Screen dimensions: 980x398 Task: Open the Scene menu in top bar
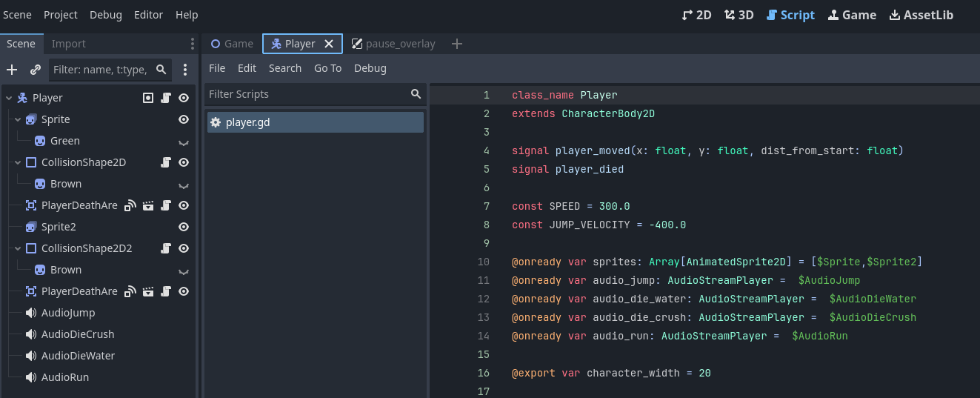pyautogui.click(x=17, y=15)
